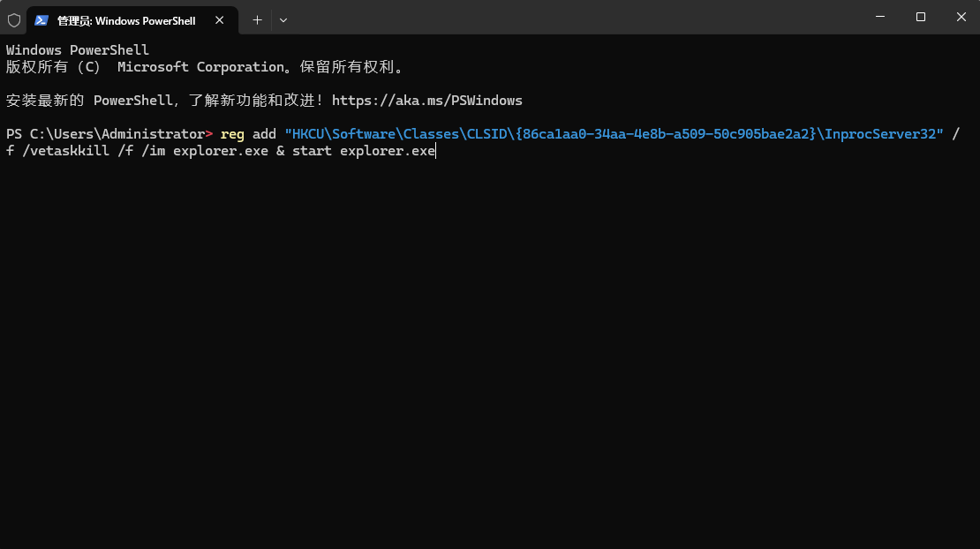Viewport: 980px width, 549px height.
Task: Maximize the terminal window
Action: [x=921, y=17]
